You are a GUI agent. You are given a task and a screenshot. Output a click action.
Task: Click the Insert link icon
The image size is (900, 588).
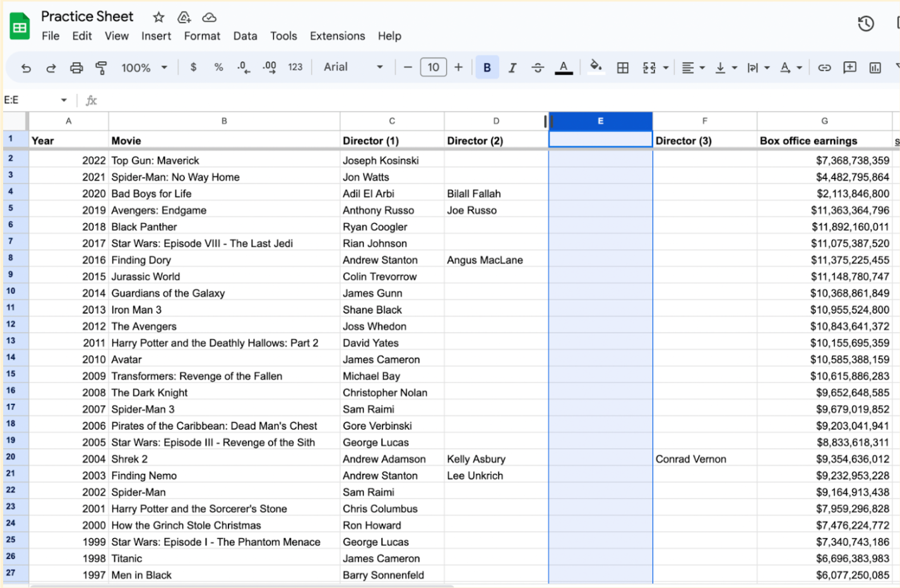coord(824,68)
